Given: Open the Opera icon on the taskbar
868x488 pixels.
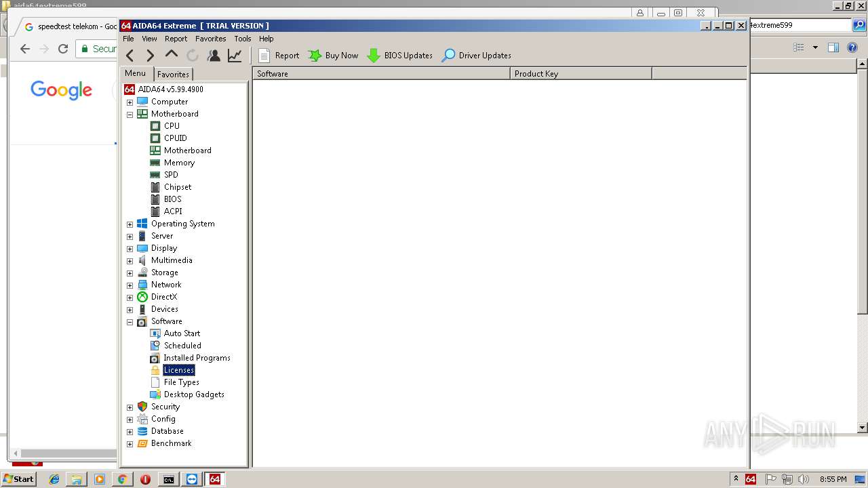Looking at the screenshot, I should (x=145, y=479).
